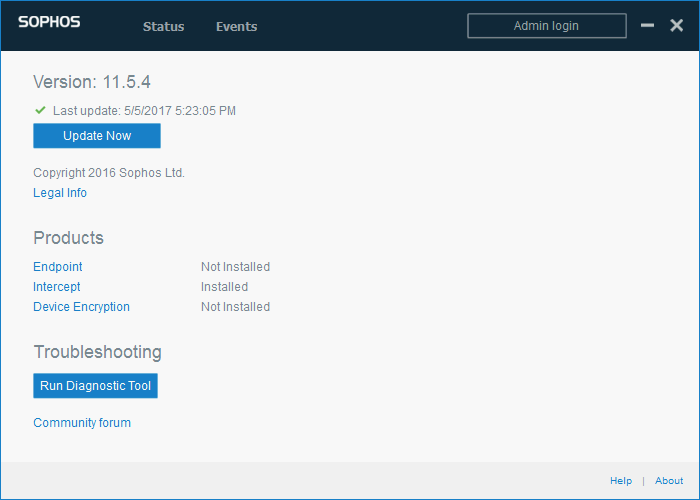Viewport: 700px width, 500px height.
Task: Open the Status tab
Action: coord(163,27)
